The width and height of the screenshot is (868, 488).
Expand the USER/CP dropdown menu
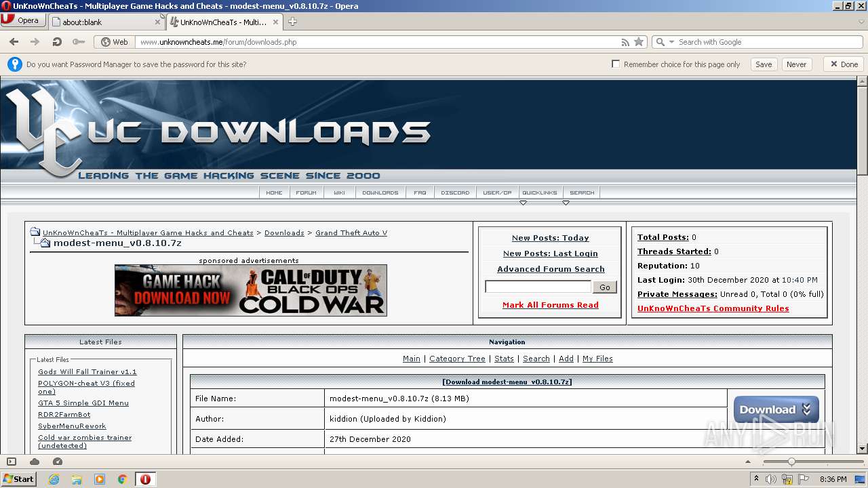click(497, 192)
